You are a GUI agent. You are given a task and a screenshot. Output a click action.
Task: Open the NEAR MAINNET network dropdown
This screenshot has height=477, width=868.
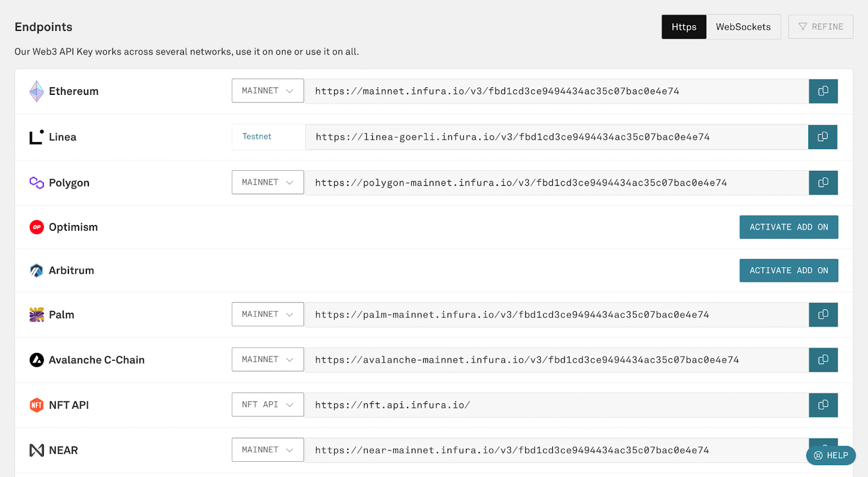(x=267, y=450)
